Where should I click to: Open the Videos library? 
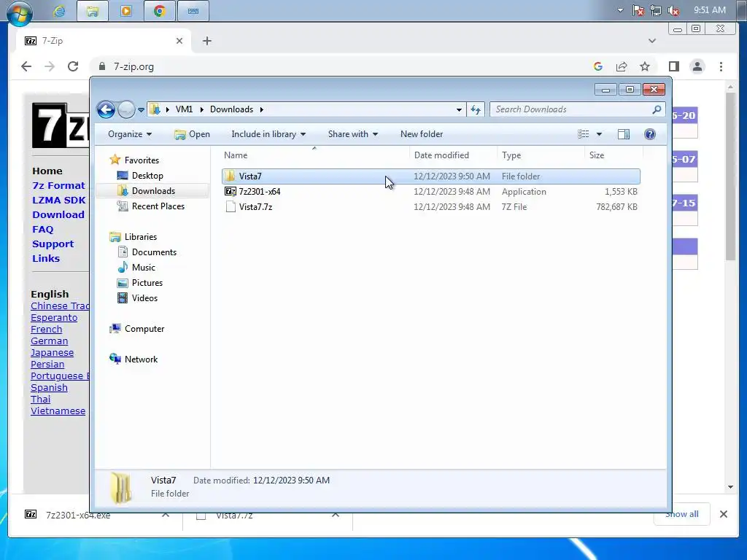coord(144,297)
